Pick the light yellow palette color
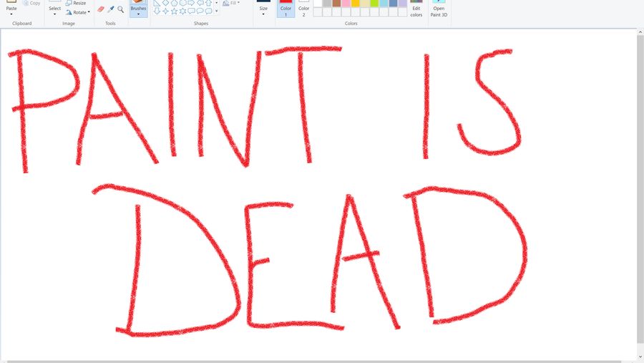The height and width of the screenshot is (363, 644). [365, 3]
